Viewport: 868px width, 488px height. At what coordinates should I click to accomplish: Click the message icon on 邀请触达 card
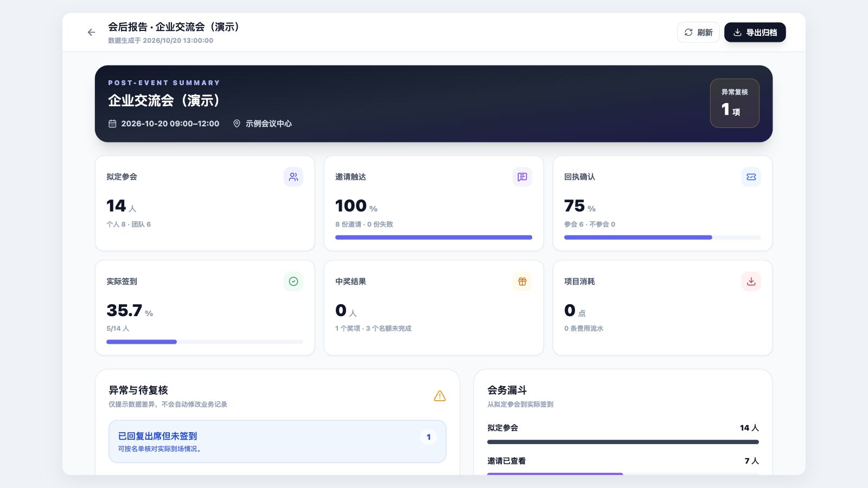[x=522, y=177]
